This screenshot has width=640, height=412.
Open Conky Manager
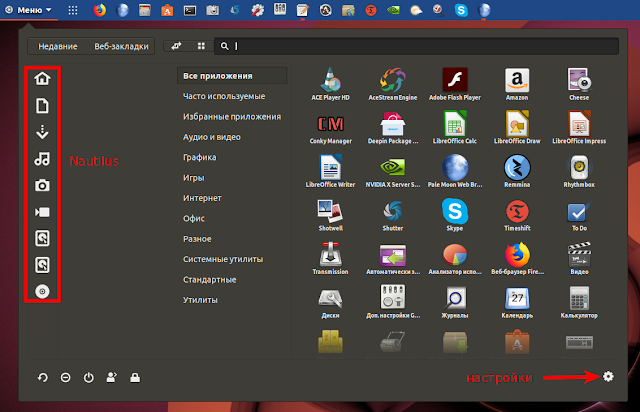click(x=331, y=128)
